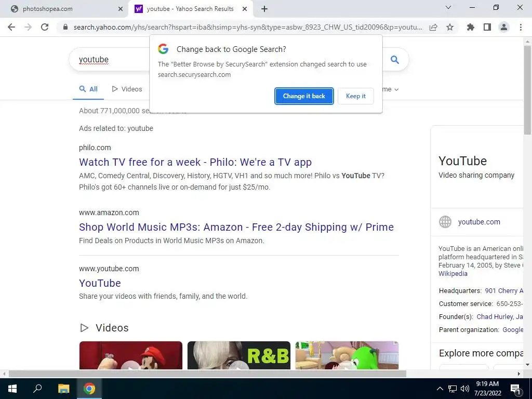The height and width of the screenshot is (399, 532).
Task: Click the Chrome taskbar icon
Action: (89, 389)
